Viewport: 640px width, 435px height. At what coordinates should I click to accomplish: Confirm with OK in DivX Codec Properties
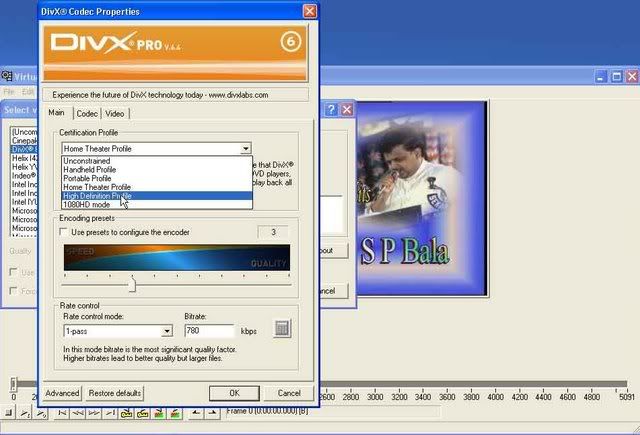(x=234, y=393)
